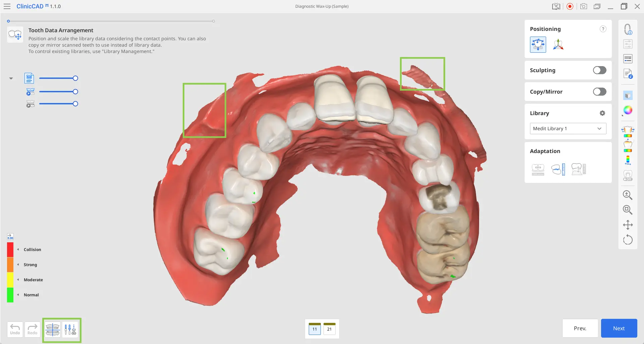Toggle the tooth Off display icon

pyautogui.click(x=628, y=176)
